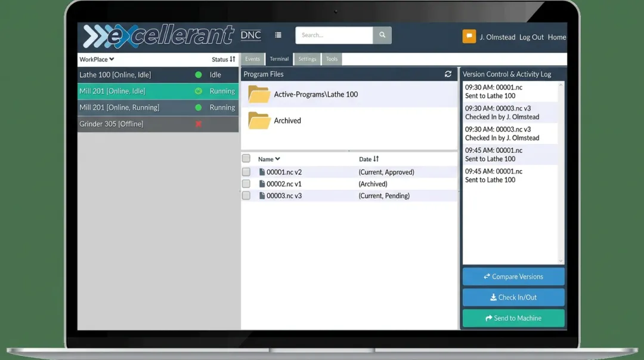Click the (Current, Approved) status text

(x=386, y=172)
